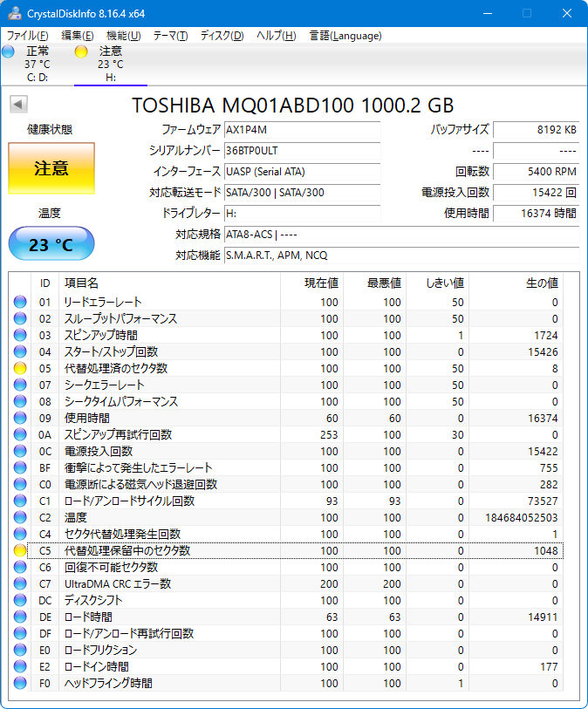Viewport: 588px width, 709px height.
Task: Open the 編集(E) menu
Action: tap(77, 36)
